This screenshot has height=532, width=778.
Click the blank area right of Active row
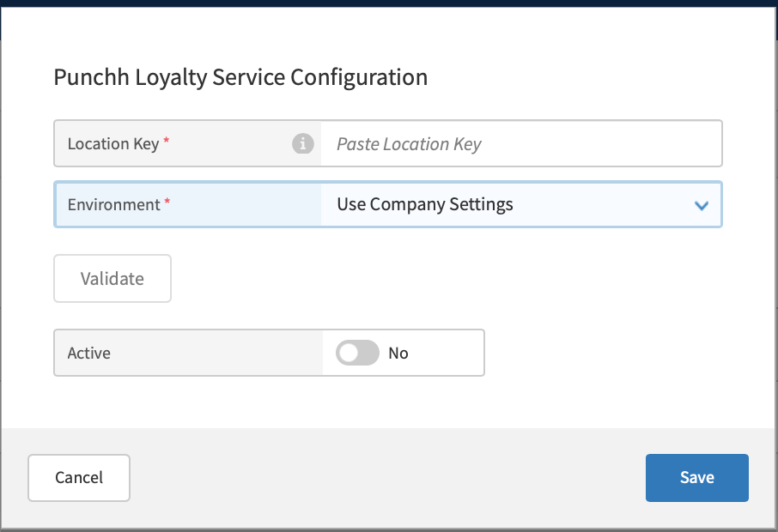click(x=601, y=353)
